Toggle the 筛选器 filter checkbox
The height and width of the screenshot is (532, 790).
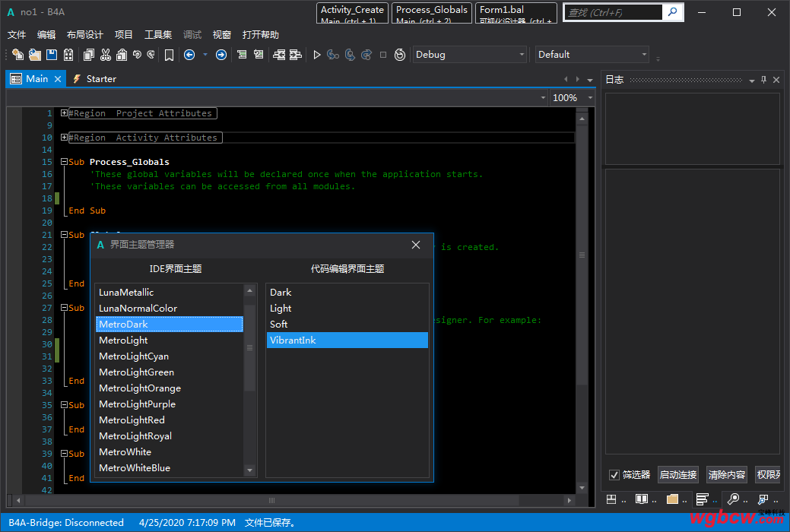614,474
